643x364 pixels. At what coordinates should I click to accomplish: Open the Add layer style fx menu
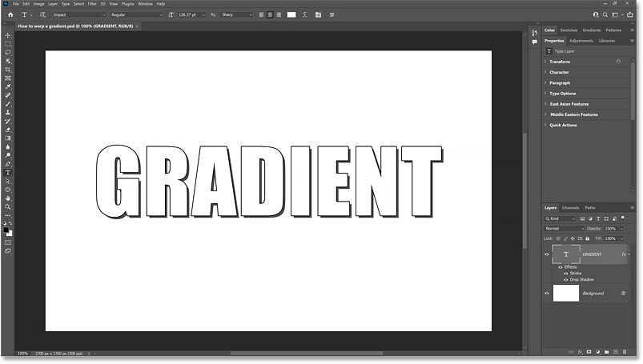(580, 352)
